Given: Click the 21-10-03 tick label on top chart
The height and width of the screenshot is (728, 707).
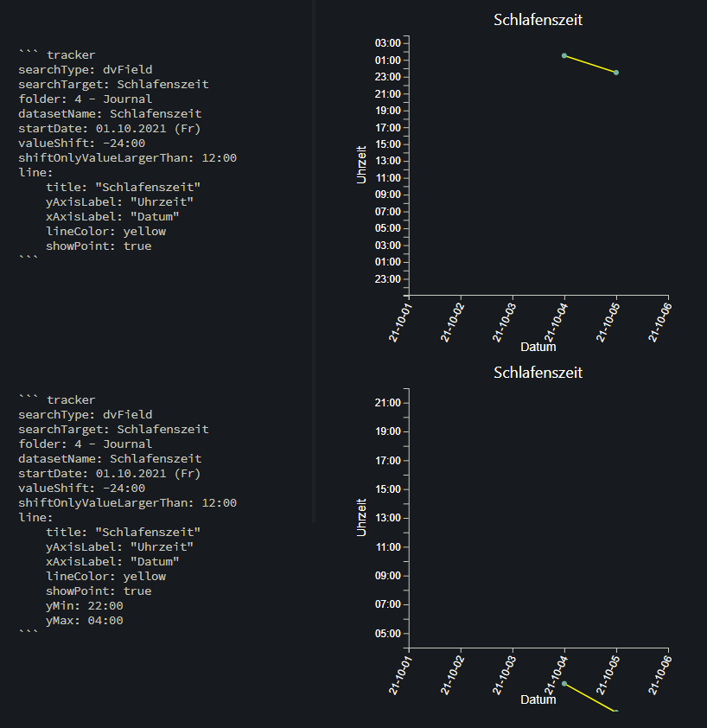Looking at the screenshot, I should [x=504, y=320].
